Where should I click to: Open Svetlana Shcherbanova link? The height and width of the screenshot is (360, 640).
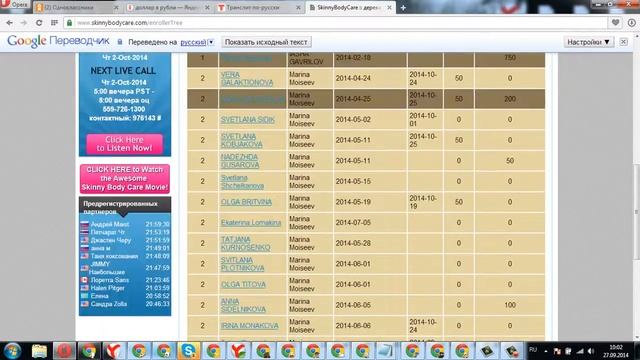[242, 182]
